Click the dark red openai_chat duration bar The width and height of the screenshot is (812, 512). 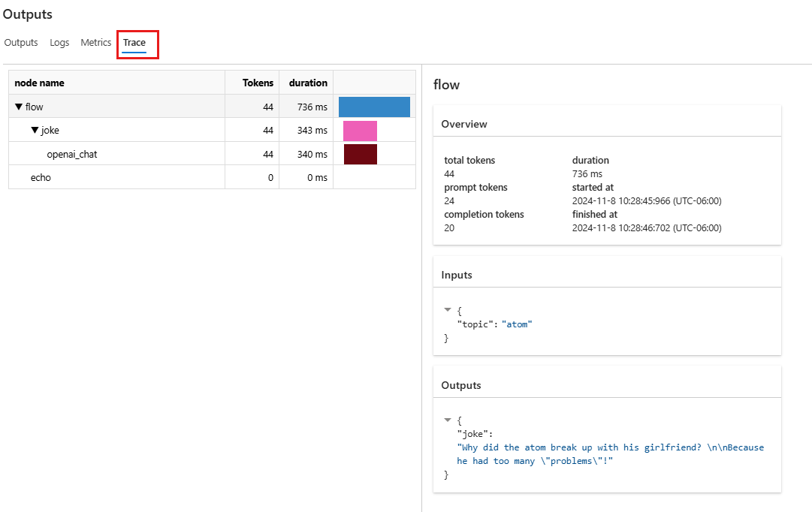[360, 154]
